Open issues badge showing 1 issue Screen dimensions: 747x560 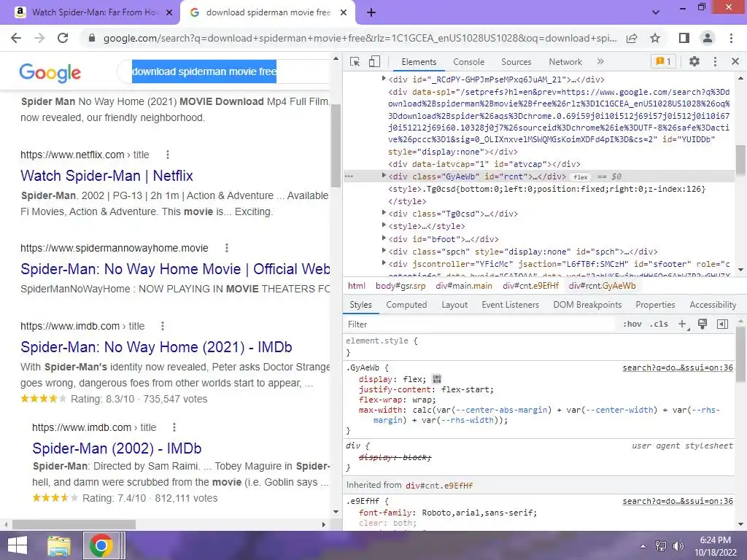coord(663,61)
